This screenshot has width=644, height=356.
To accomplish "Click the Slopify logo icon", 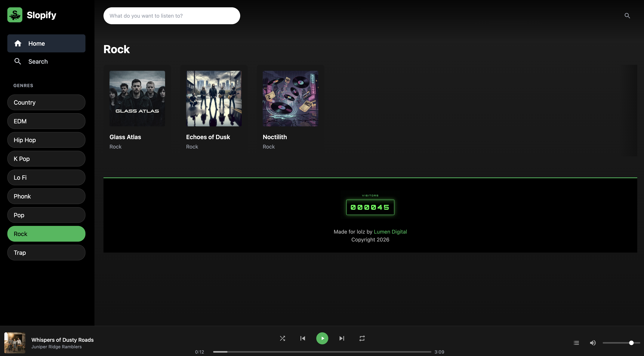I will click(x=15, y=15).
